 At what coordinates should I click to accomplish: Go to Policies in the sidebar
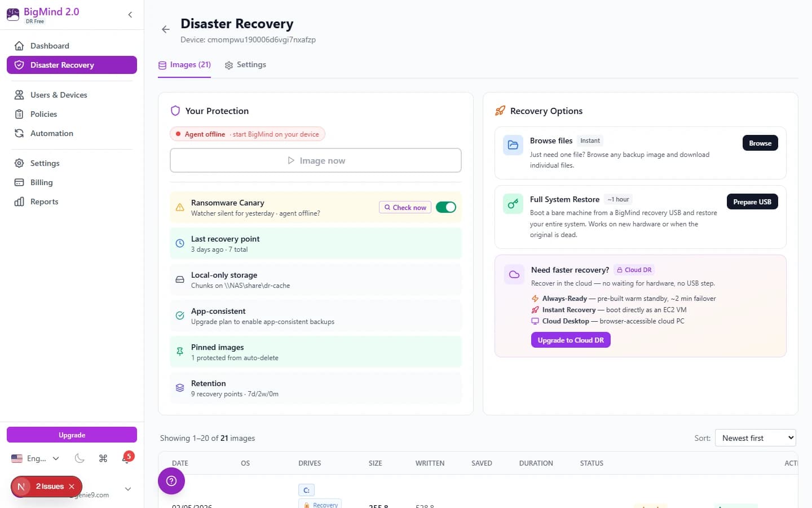72,114
